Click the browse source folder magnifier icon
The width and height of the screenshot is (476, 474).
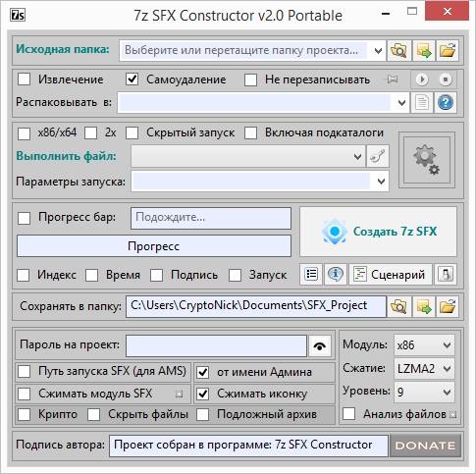pyautogui.click(x=398, y=50)
